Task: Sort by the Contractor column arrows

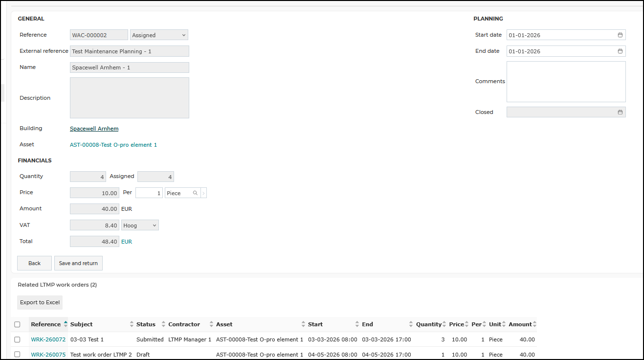Action: (211, 324)
